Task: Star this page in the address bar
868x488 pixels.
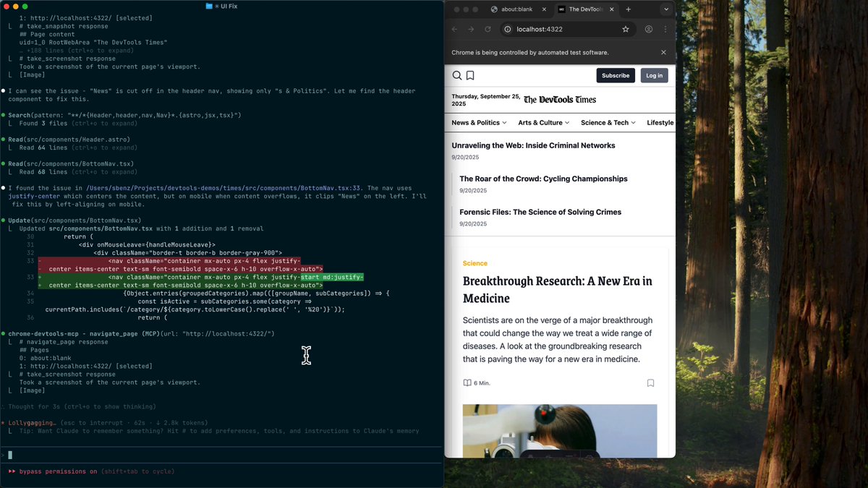Action: click(x=626, y=29)
